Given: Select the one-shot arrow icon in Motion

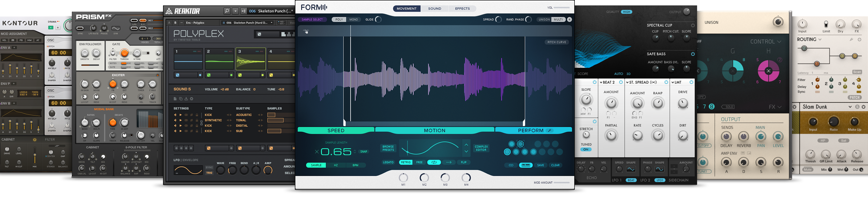Looking at the screenshot, I should [448, 162].
